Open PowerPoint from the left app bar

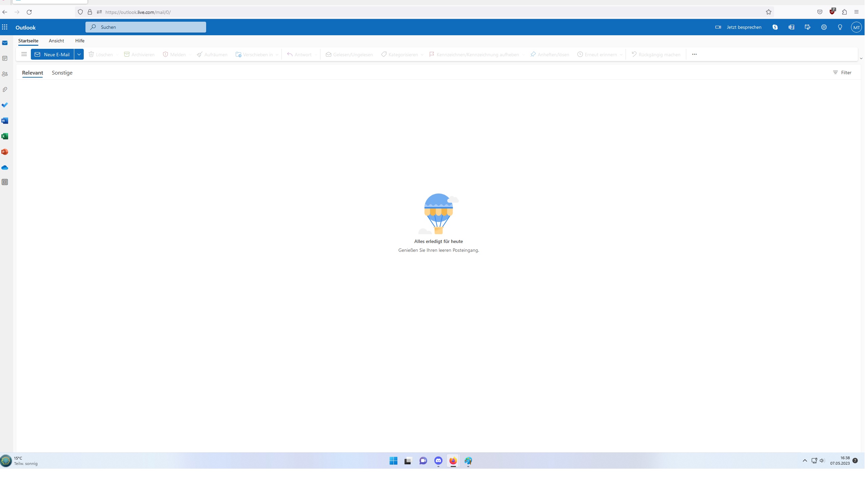point(5,152)
